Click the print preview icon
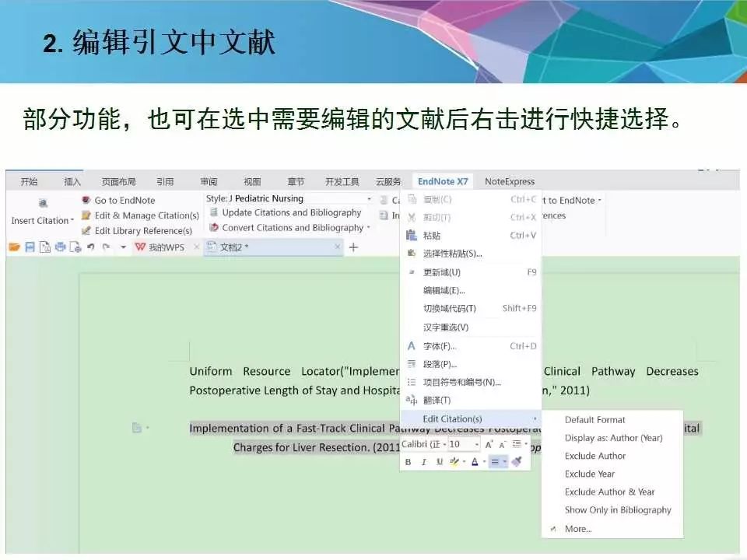Image resolution: width=747 pixels, height=560 pixels. (75, 247)
